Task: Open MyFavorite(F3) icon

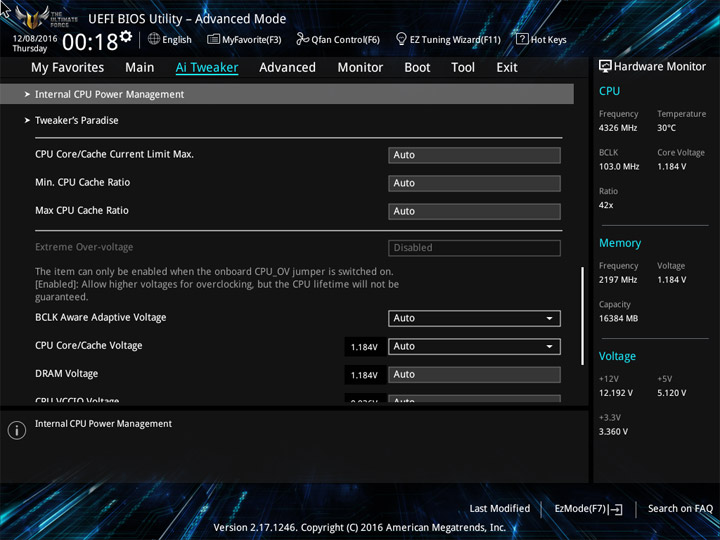Action: click(213, 39)
